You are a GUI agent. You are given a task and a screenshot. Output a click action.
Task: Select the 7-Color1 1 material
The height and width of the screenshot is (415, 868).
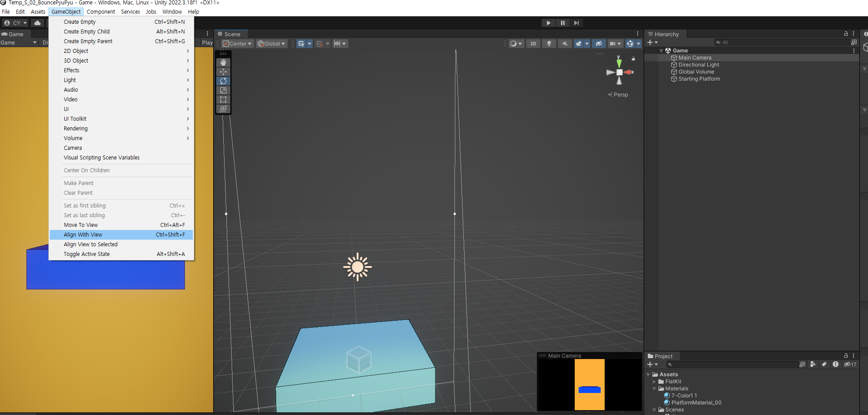[680, 396]
